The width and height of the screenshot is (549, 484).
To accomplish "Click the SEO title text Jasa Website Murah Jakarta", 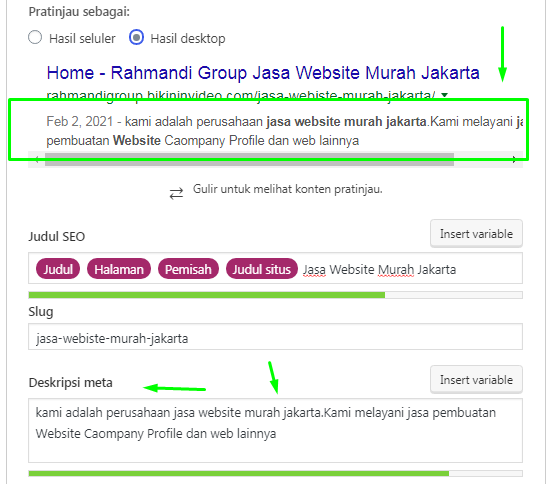I will click(379, 270).
